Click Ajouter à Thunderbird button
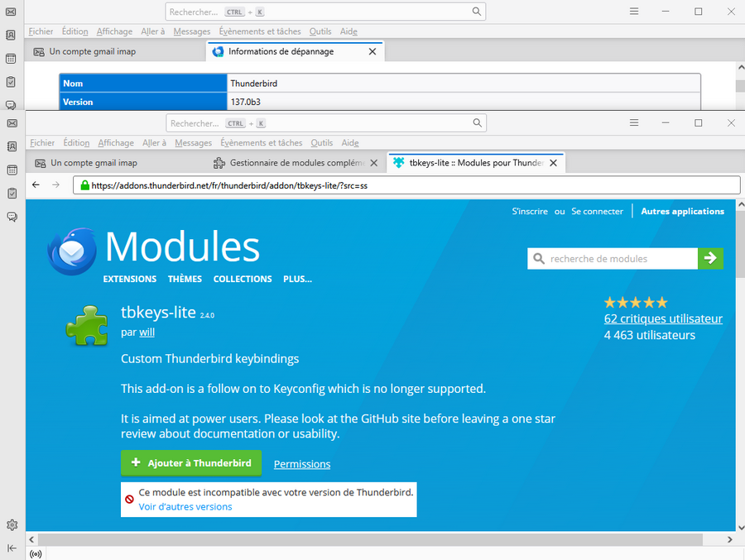Image resolution: width=745 pixels, height=560 pixels. coord(191,463)
